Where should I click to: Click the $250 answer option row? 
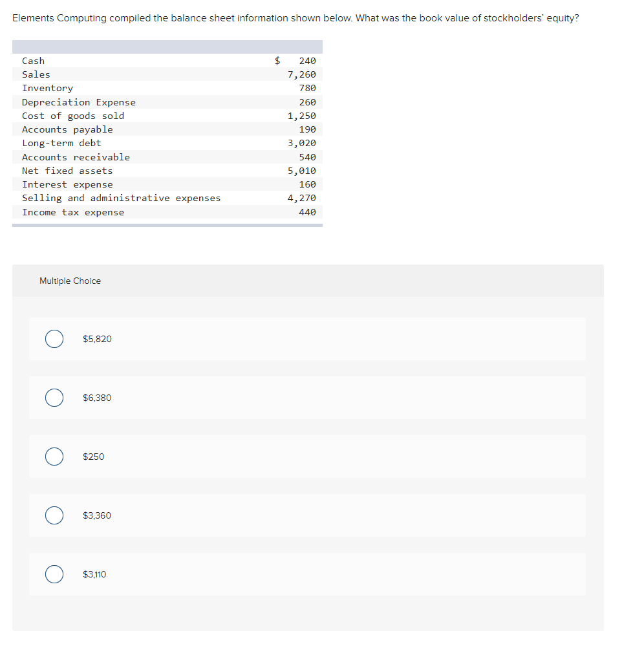point(307,457)
